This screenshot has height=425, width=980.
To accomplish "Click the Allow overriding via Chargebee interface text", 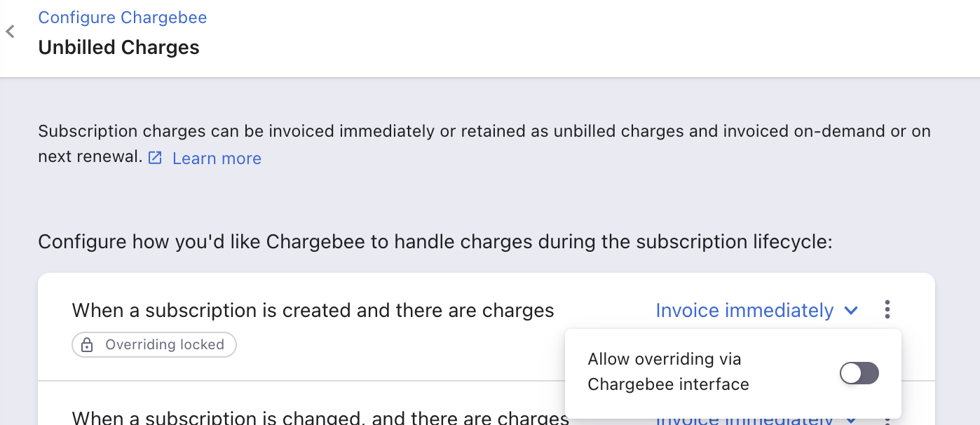I will tap(668, 372).
